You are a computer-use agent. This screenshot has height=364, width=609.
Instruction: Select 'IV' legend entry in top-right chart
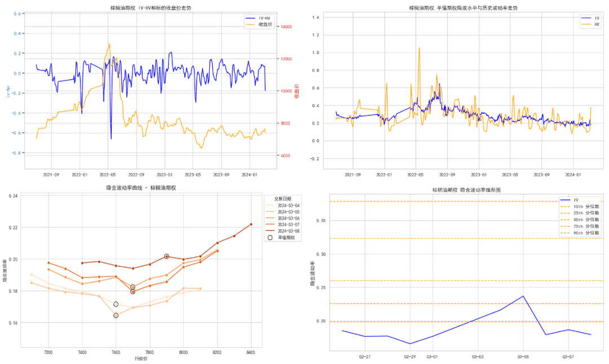[590, 18]
